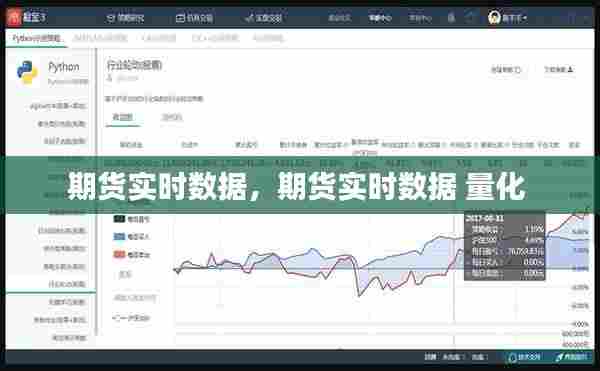Click the Python logo in the sidebar header
The width and height of the screenshot is (600, 371).
point(27,72)
